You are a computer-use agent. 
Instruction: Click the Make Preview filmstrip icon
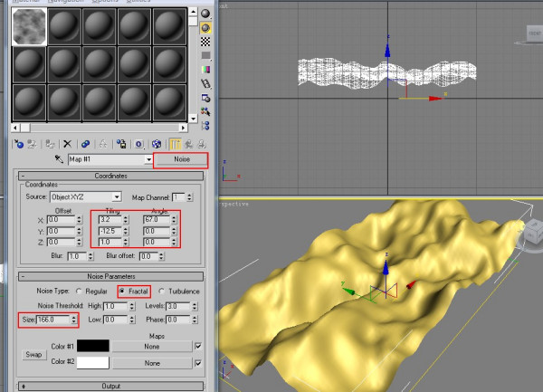(x=205, y=83)
